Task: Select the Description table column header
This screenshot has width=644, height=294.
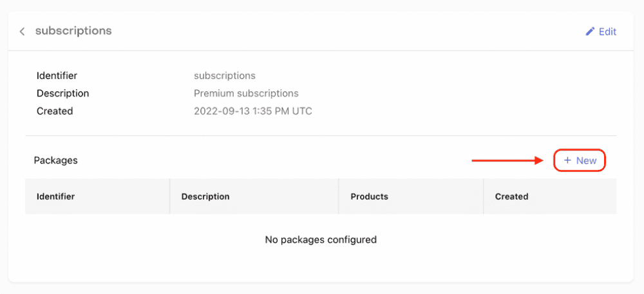Action: click(205, 196)
